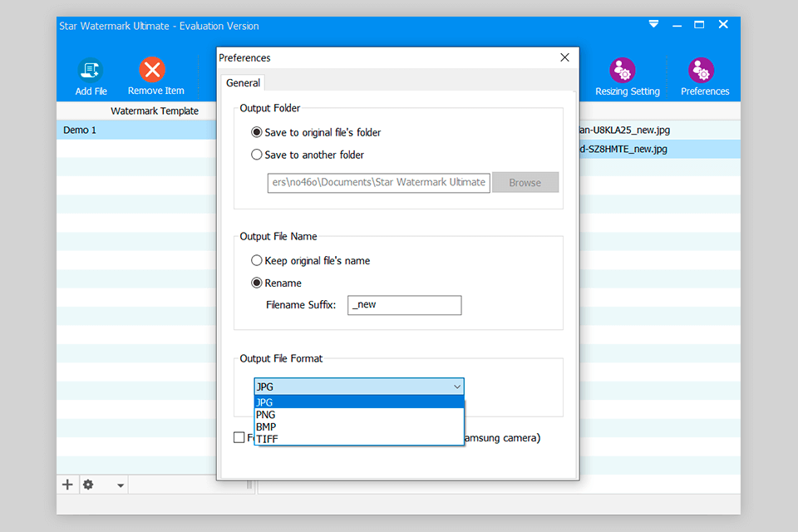Close the Star Watermark Ultimate window

click(x=723, y=24)
